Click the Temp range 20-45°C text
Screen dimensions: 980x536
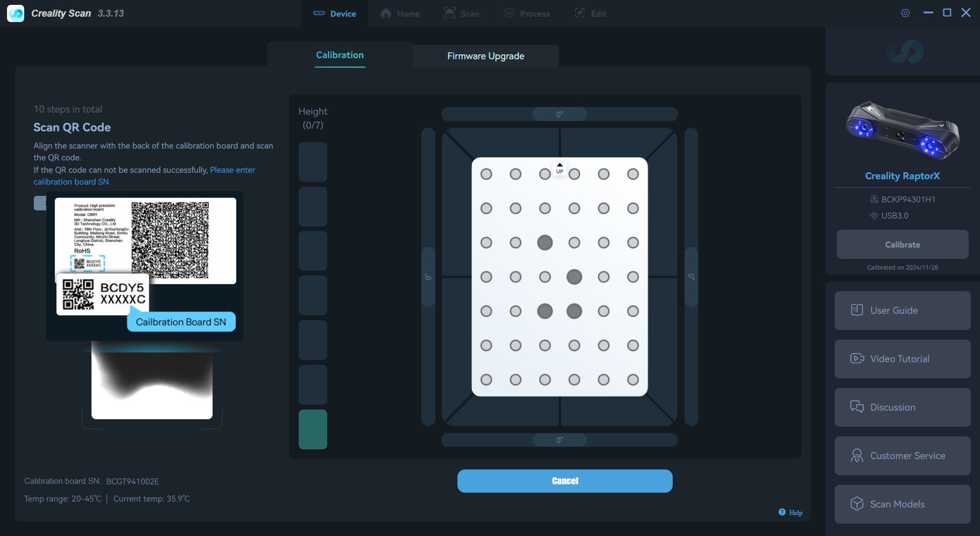click(62, 499)
